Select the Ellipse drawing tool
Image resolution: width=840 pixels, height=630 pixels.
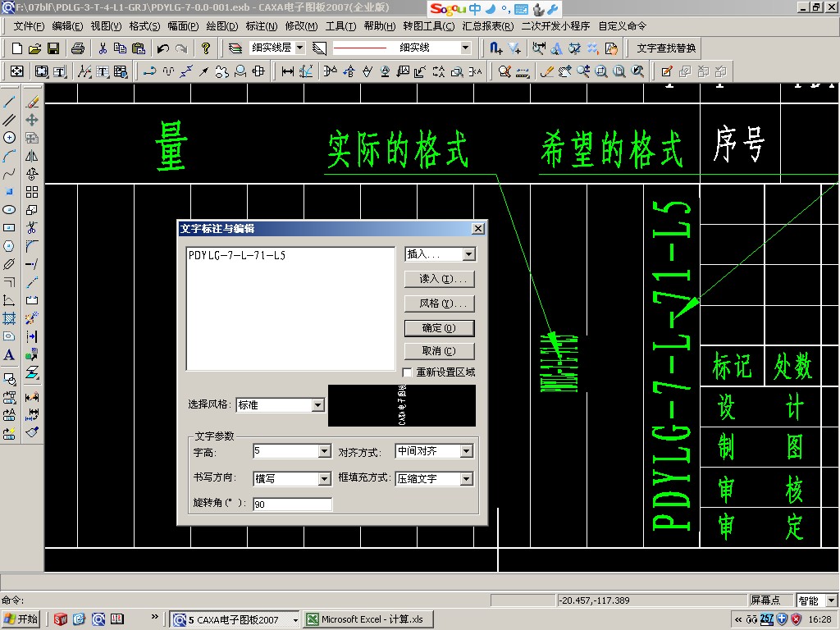9,209
